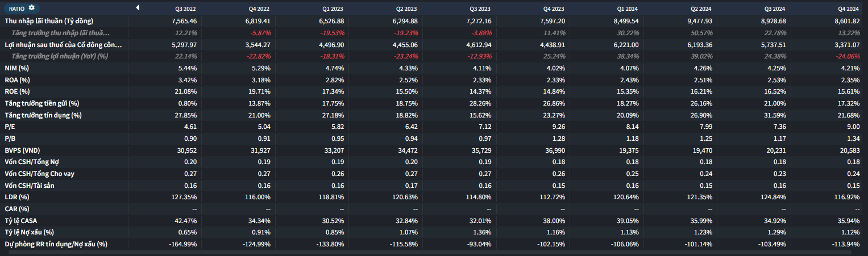Select the NIM (%) row label
The image size is (868, 256).
coord(16,68)
